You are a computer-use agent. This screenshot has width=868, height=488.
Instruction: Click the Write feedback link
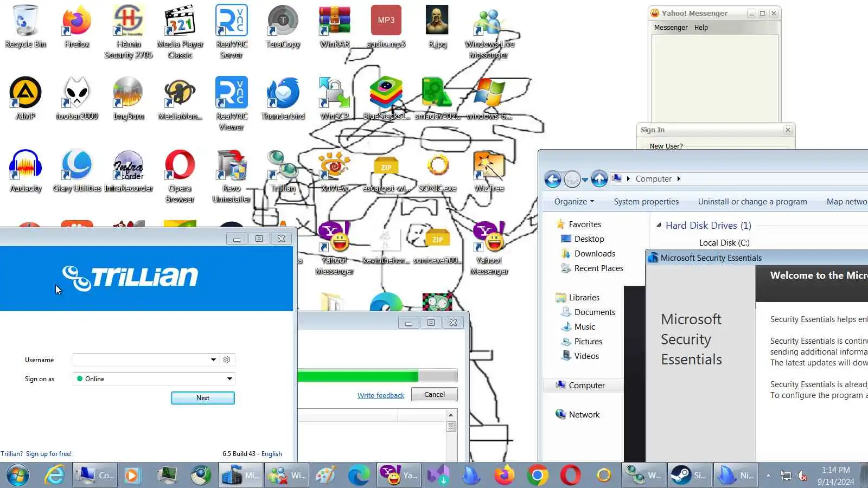point(381,396)
